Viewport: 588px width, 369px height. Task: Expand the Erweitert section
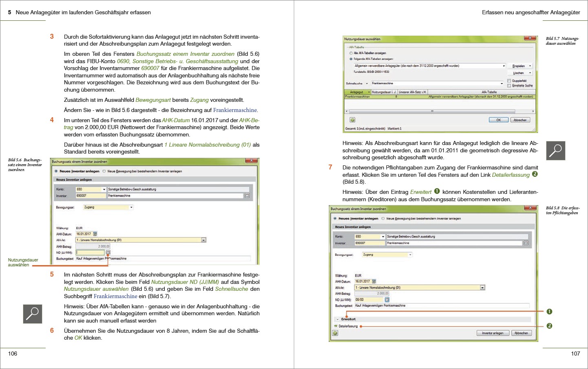coord(338,319)
